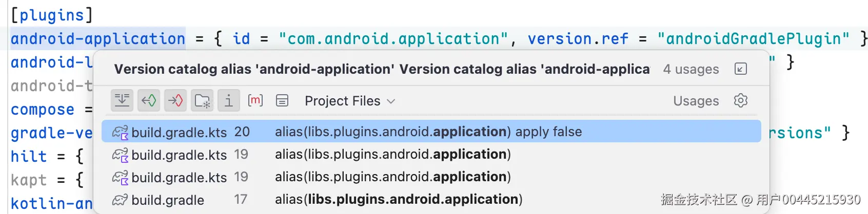Click the first build.gradle.kts line 19 entry
The image size is (868, 214).
click(x=392, y=154)
